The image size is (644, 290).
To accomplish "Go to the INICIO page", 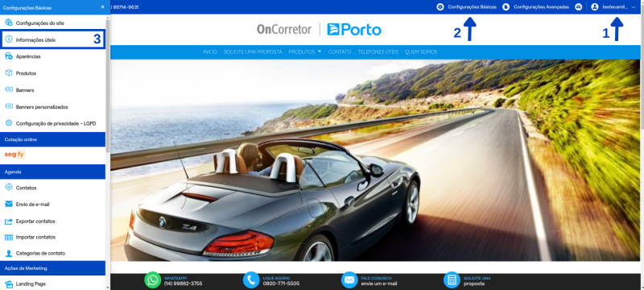I will click(210, 52).
